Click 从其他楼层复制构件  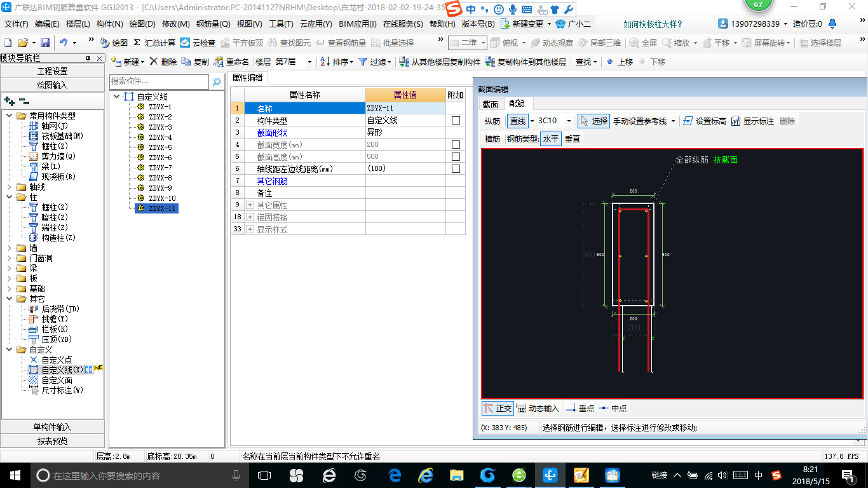tap(440, 62)
